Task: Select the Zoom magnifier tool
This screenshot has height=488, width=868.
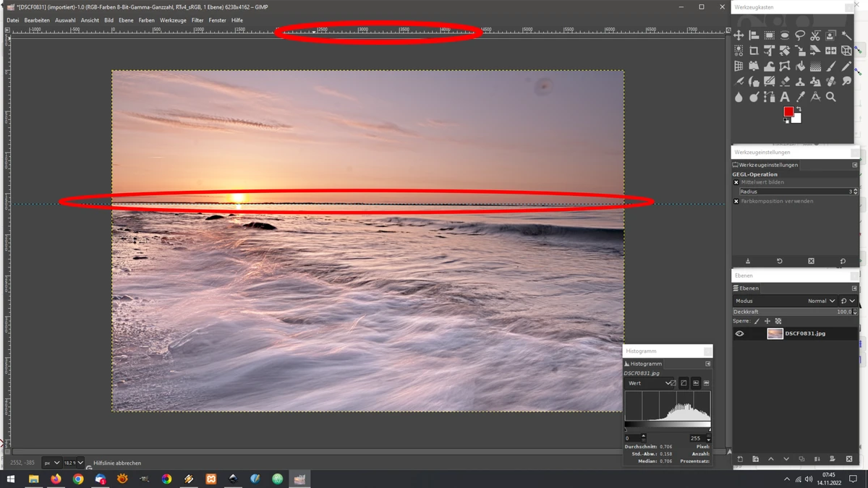Action: [x=831, y=97]
